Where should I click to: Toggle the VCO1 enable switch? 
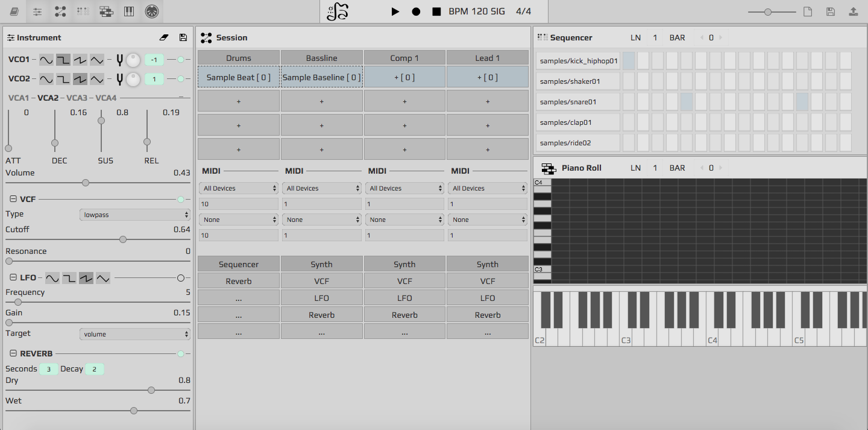coord(180,60)
